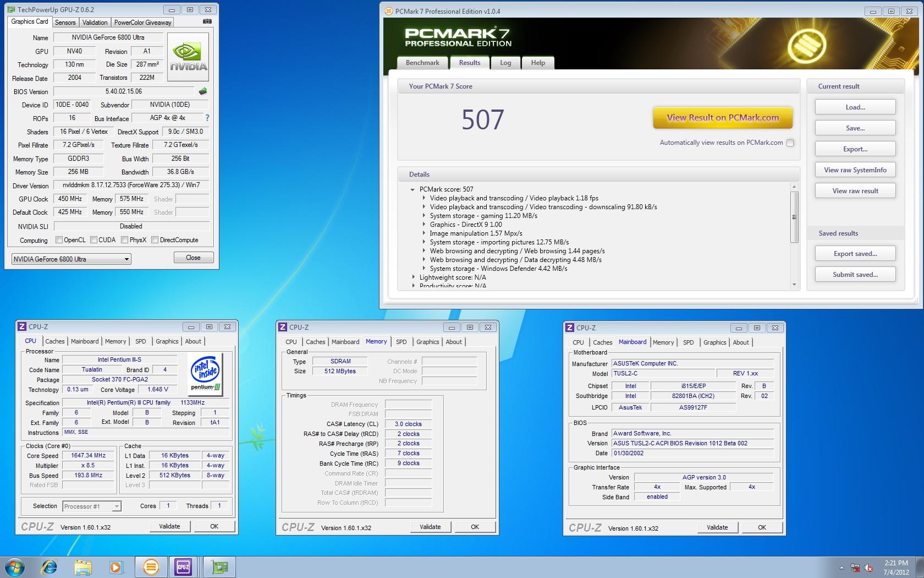Toggle the CUDA checkbox
The image size is (924, 578).
click(x=94, y=240)
